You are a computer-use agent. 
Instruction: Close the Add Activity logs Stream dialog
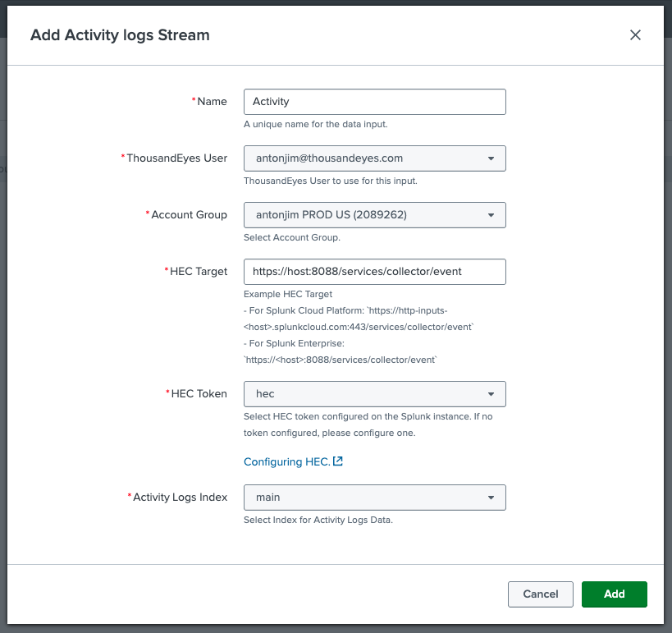(634, 35)
